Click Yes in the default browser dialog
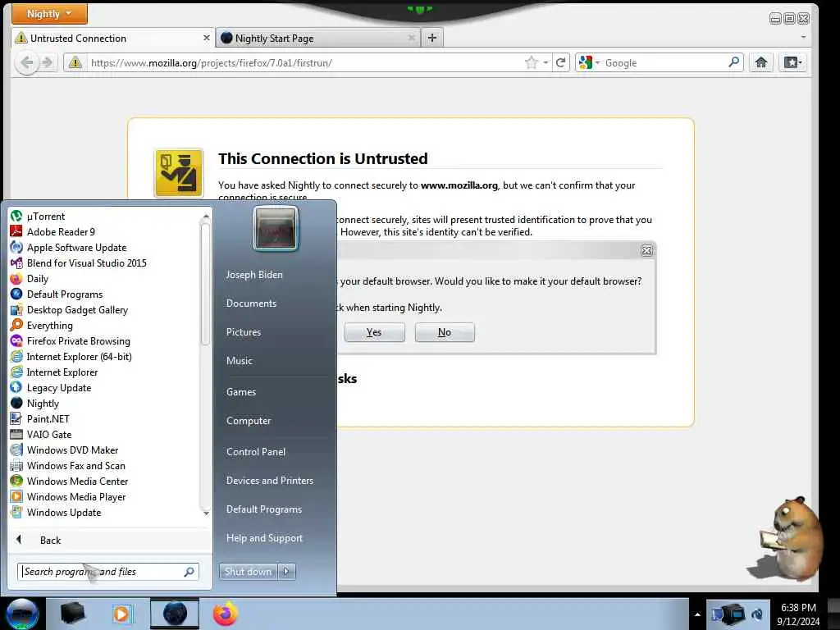Image resolution: width=840 pixels, height=630 pixels. tap(374, 332)
